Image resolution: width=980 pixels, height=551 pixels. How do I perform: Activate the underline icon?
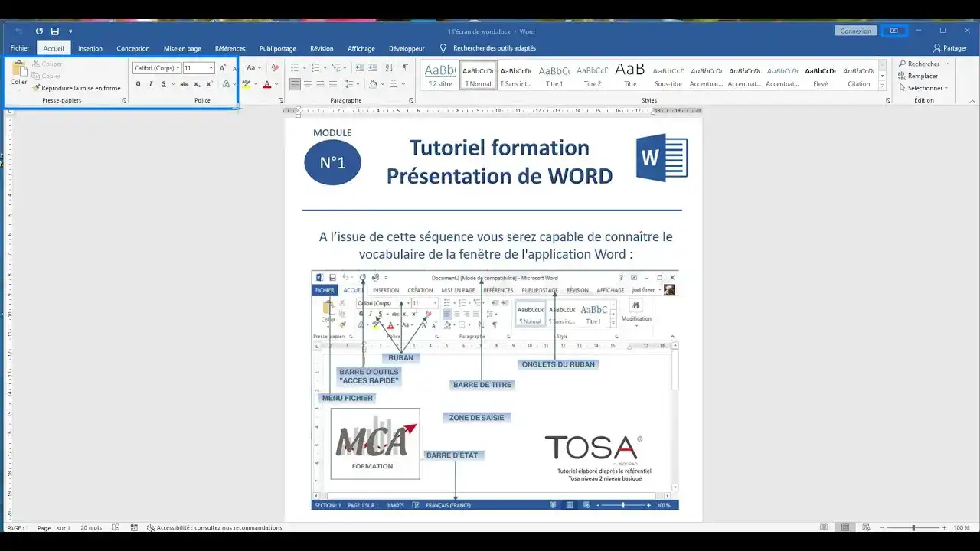click(x=165, y=84)
